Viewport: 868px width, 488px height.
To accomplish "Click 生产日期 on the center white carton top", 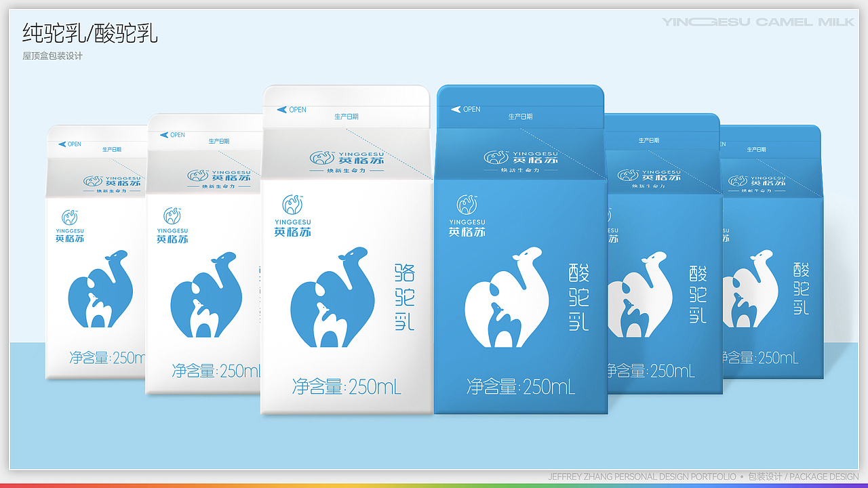I will coord(347,117).
